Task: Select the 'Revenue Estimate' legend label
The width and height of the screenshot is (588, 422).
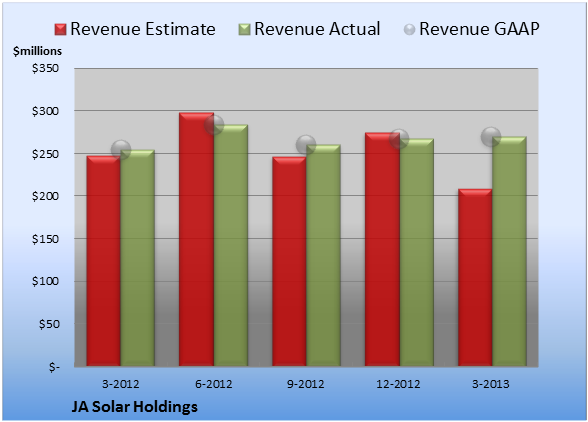Action: [143, 29]
